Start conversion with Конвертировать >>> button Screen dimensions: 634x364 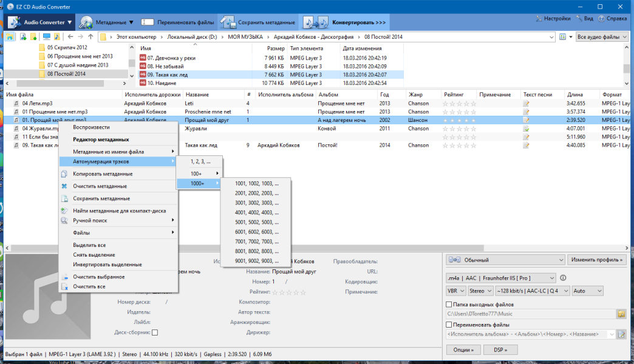point(345,22)
